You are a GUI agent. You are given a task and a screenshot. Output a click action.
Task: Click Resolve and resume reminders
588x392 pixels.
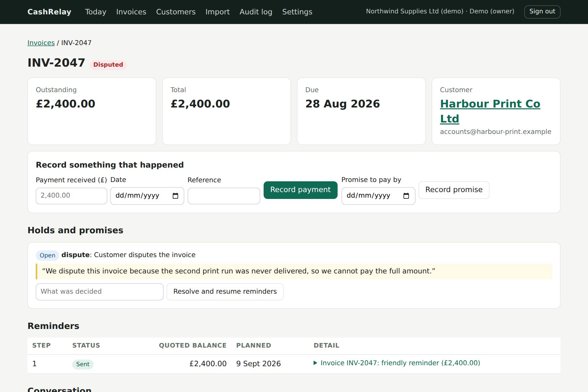pyautogui.click(x=225, y=292)
